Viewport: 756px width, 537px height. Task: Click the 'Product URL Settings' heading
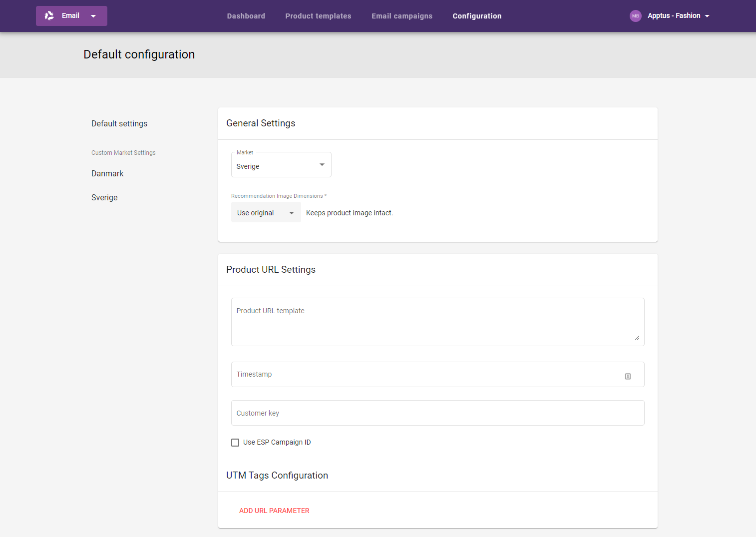271,270
